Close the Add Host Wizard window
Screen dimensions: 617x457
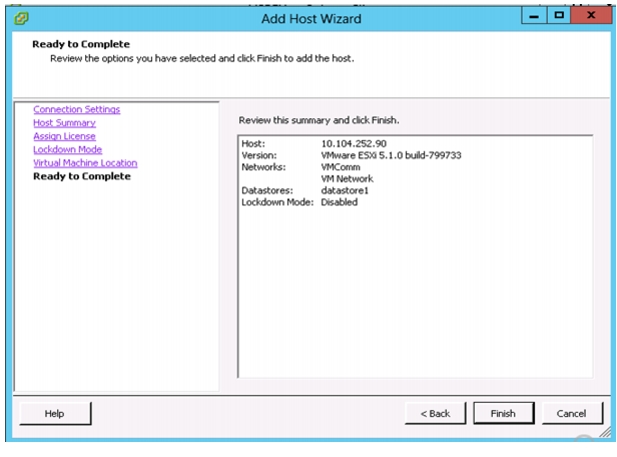pos(591,16)
